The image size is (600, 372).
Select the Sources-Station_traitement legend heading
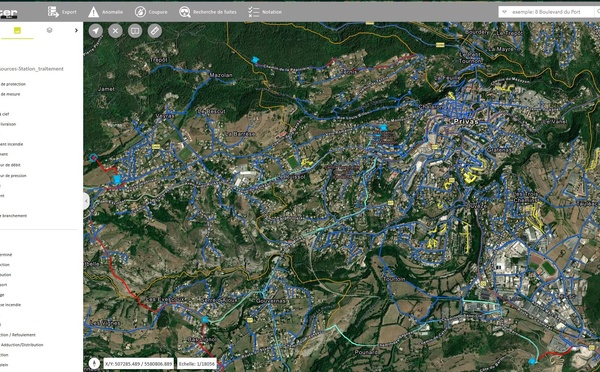(x=31, y=69)
